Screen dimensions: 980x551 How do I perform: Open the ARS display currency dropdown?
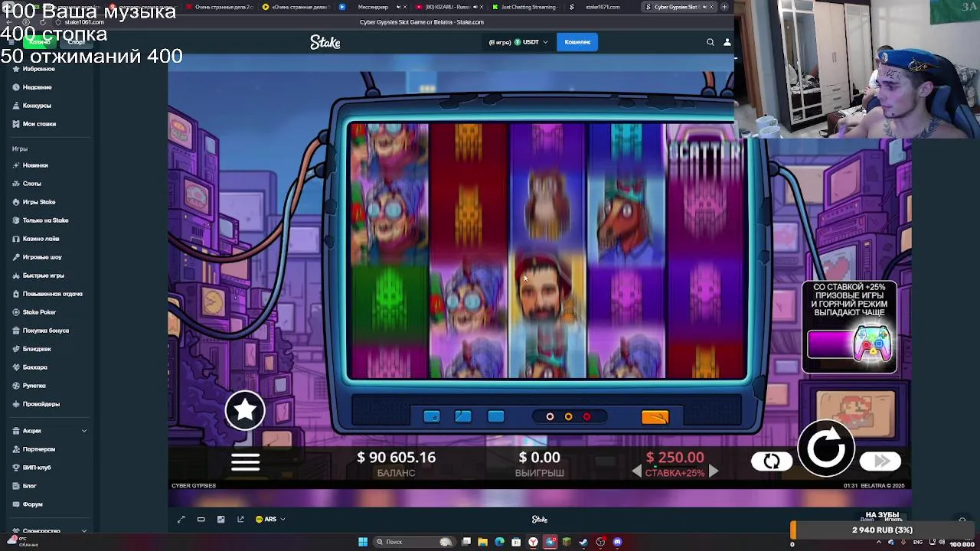tap(270, 520)
